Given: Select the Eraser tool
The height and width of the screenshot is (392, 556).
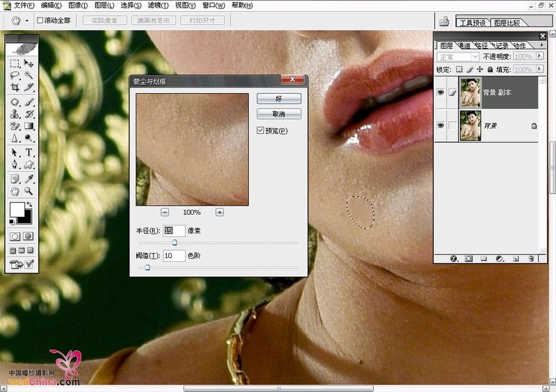Looking at the screenshot, I should pos(15,126).
